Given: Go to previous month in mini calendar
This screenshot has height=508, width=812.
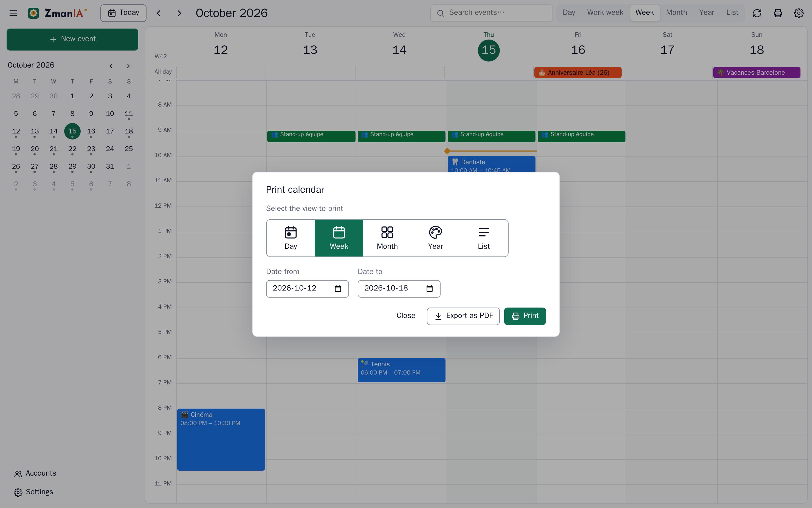Looking at the screenshot, I should pos(111,66).
